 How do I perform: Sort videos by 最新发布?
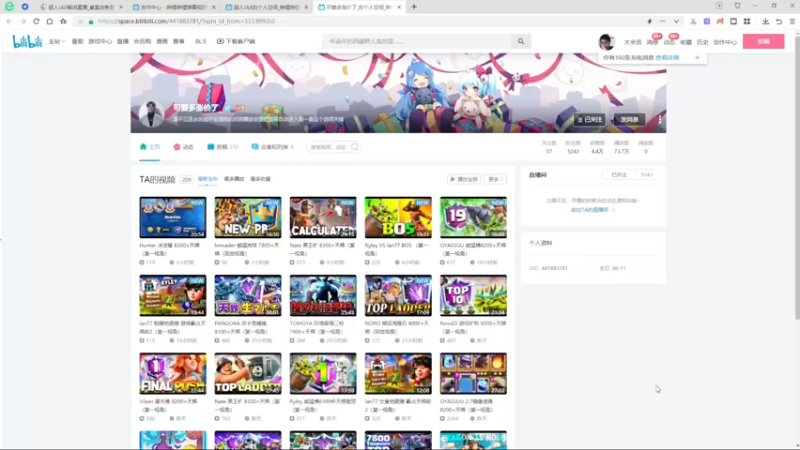coord(208,179)
